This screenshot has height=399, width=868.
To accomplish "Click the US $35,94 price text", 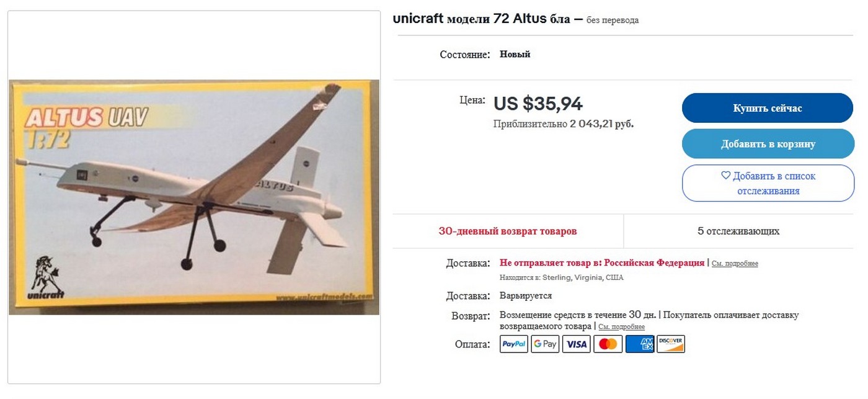I will click(x=538, y=104).
